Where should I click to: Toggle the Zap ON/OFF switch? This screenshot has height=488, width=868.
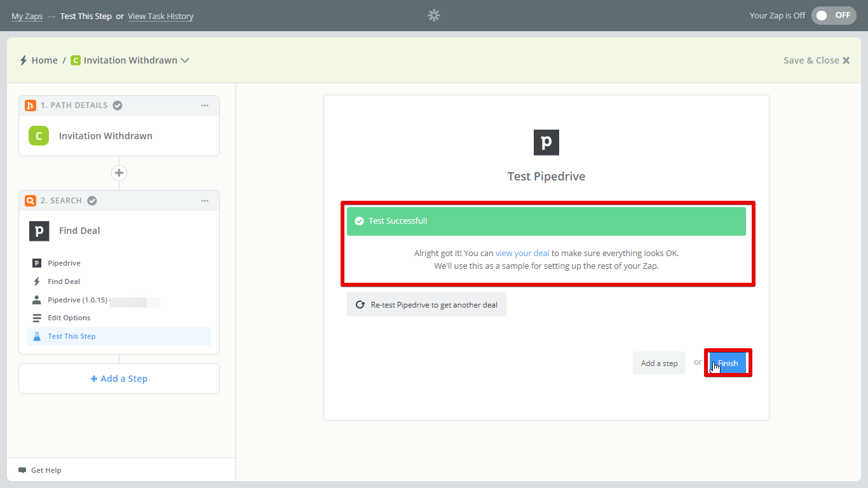pyautogui.click(x=834, y=15)
